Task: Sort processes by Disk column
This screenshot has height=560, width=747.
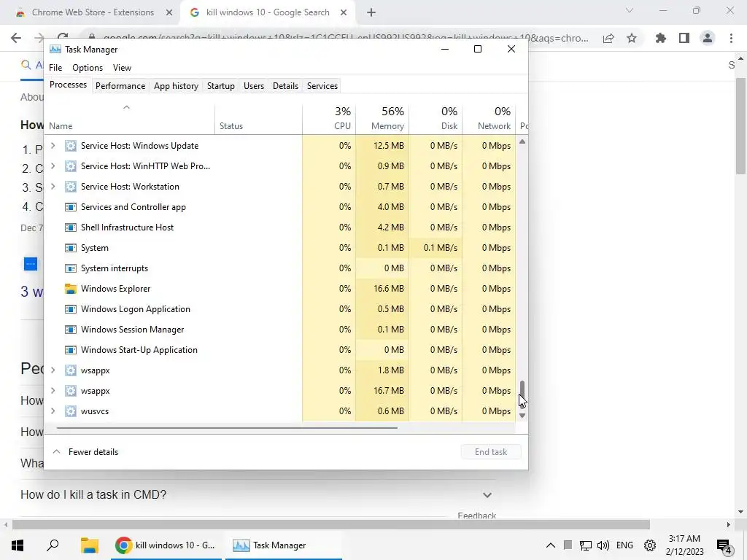Action: click(436, 118)
